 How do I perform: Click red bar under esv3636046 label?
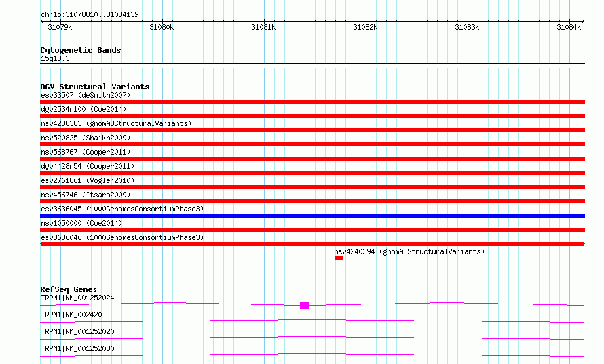click(312, 244)
